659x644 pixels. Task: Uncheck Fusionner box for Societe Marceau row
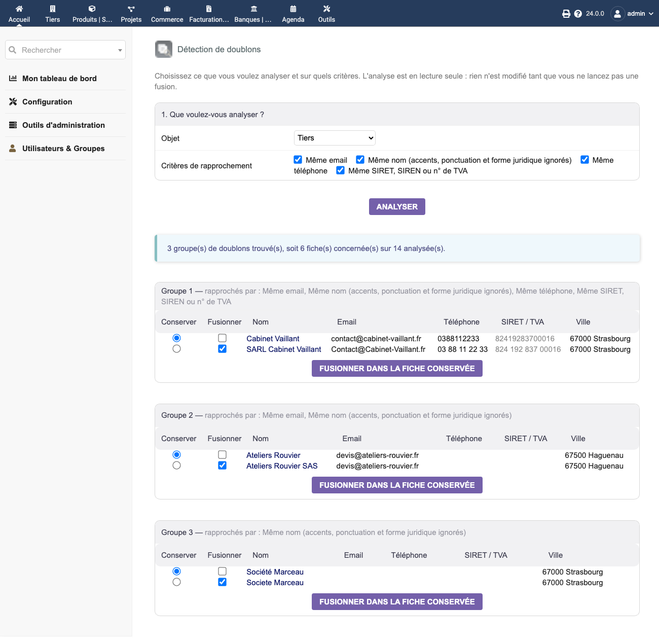point(222,582)
